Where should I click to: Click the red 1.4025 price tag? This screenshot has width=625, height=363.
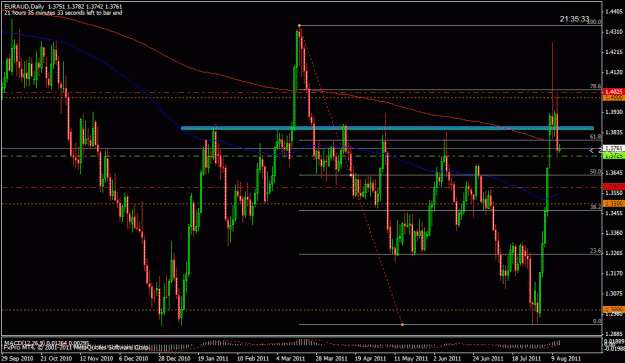[x=614, y=92]
